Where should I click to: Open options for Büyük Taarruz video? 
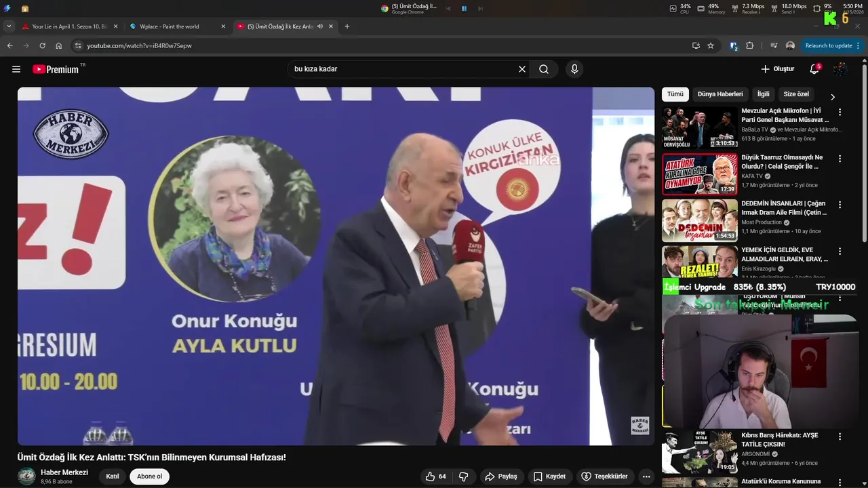click(x=840, y=159)
